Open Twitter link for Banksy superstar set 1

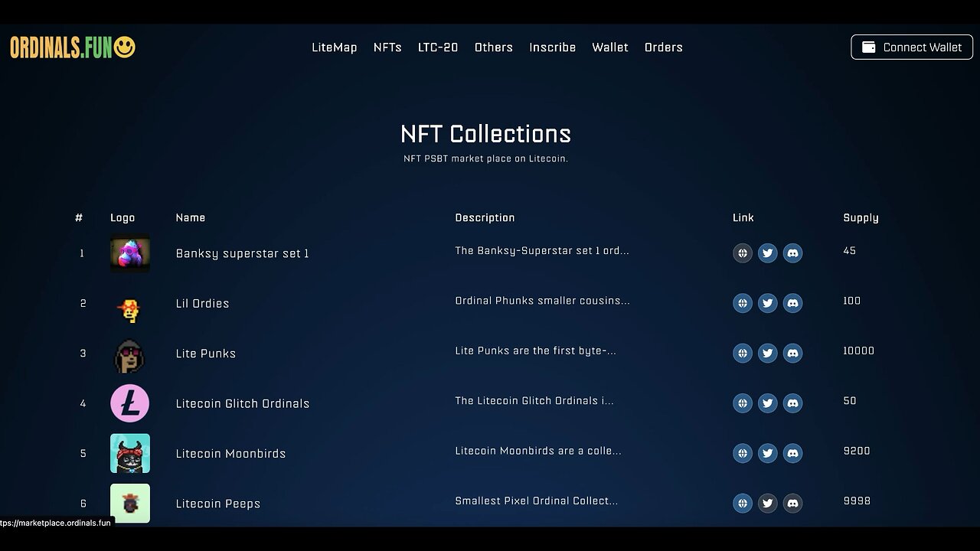click(x=768, y=253)
